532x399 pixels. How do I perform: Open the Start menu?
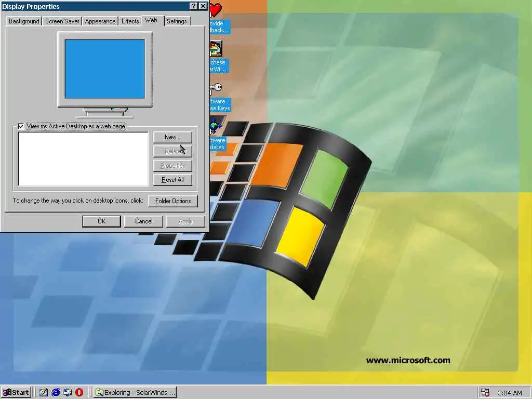[16, 393]
